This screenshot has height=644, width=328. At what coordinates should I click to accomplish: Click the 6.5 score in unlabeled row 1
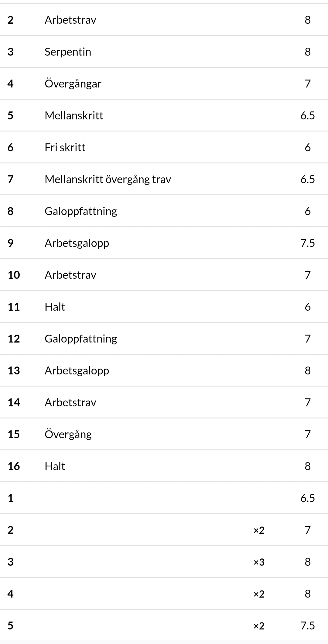click(307, 498)
